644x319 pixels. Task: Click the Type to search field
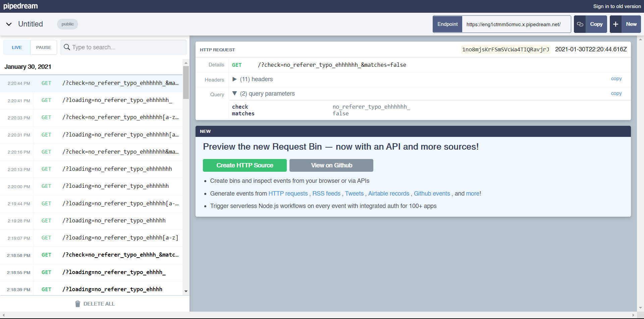pos(127,47)
